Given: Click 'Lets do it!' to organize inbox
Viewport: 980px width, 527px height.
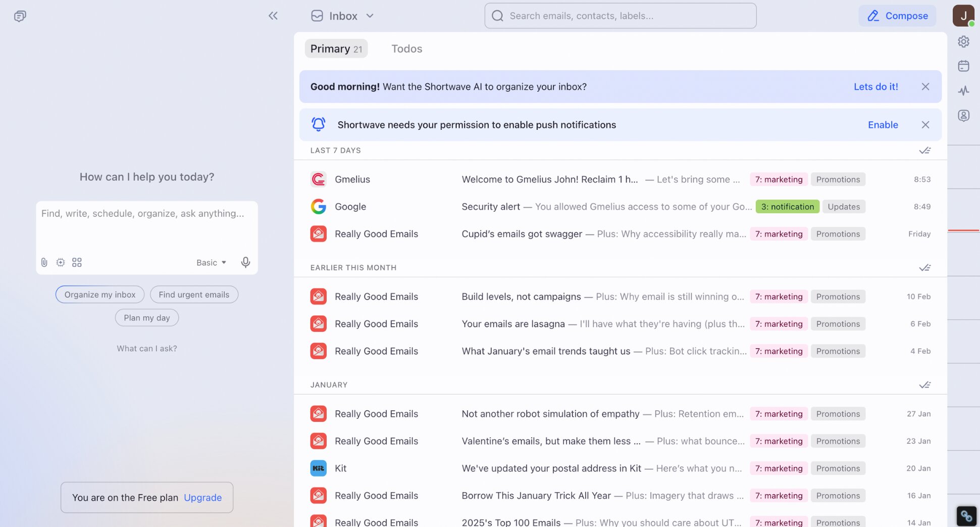Looking at the screenshot, I should (876, 86).
